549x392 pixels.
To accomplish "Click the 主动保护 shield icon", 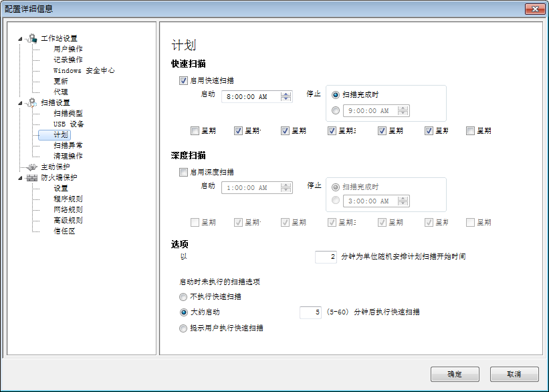I will (31, 167).
